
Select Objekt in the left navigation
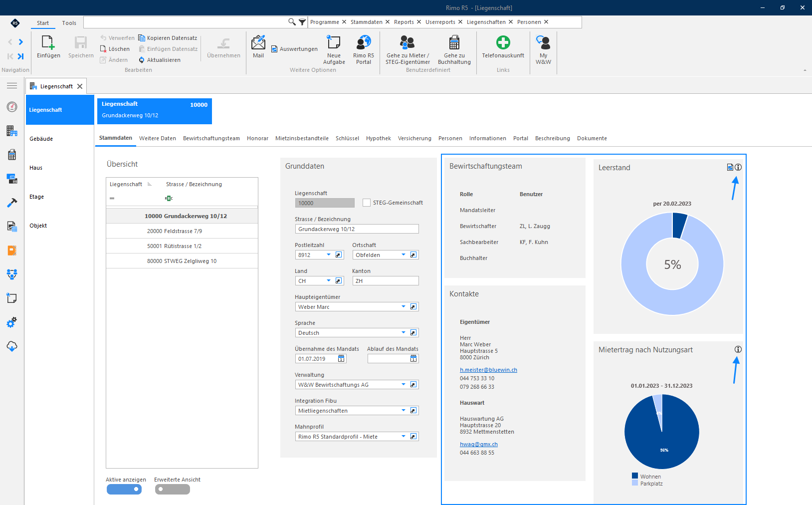(60, 226)
